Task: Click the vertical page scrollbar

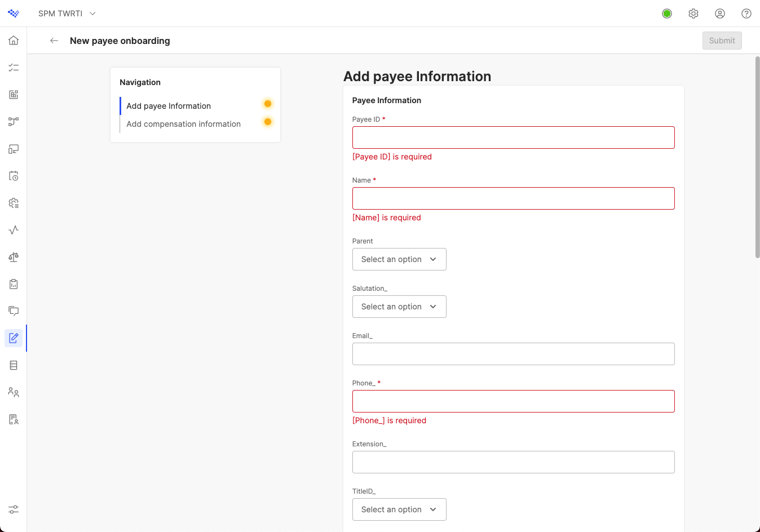Action: click(757, 158)
